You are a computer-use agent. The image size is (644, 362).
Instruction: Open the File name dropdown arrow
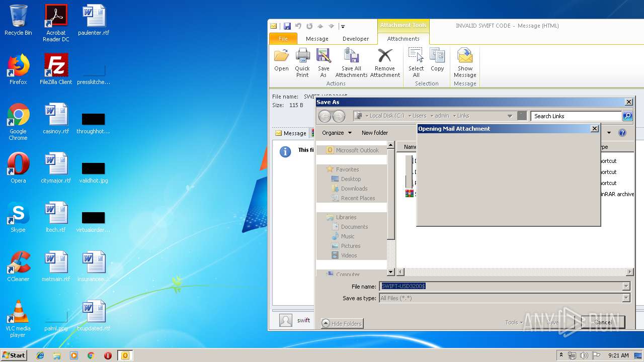click(626, 286)
